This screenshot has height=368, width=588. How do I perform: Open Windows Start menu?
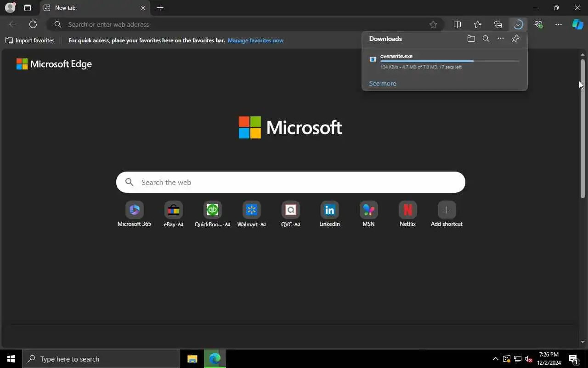tap(11, 359)
